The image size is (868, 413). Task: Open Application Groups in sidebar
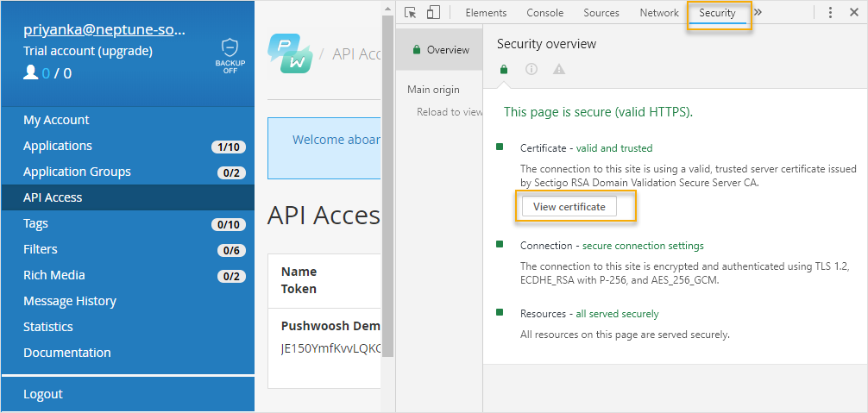tap(128, 172)
